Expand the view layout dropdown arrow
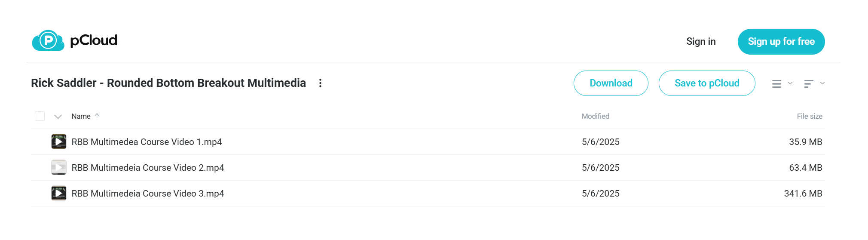 pos(790,83)
